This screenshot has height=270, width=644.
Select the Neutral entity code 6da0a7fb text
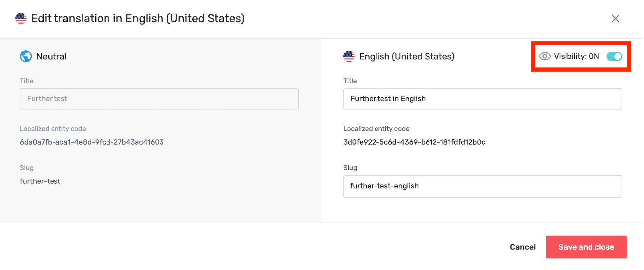click(92, 142)
